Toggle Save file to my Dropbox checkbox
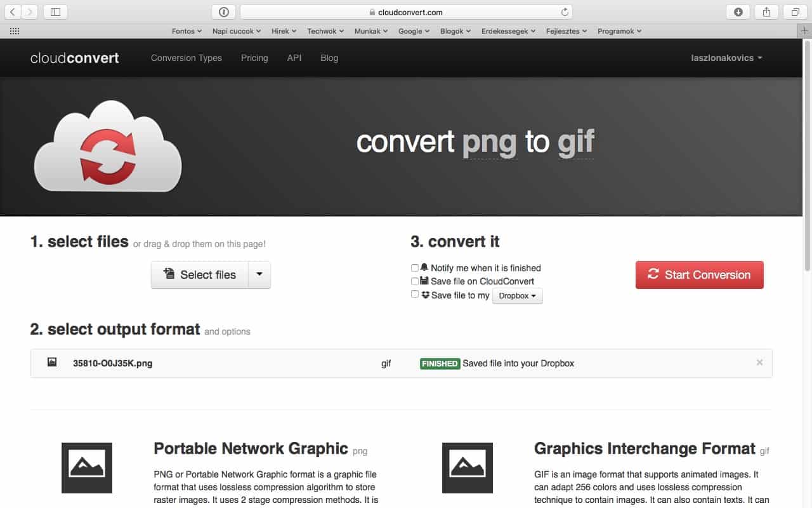 click(x=415, y=295)
